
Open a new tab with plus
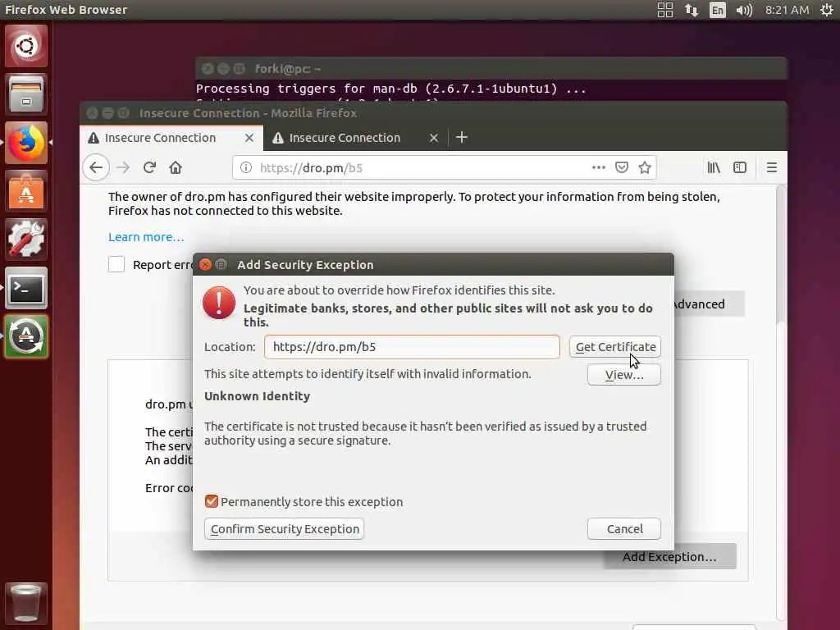(462, 138)
